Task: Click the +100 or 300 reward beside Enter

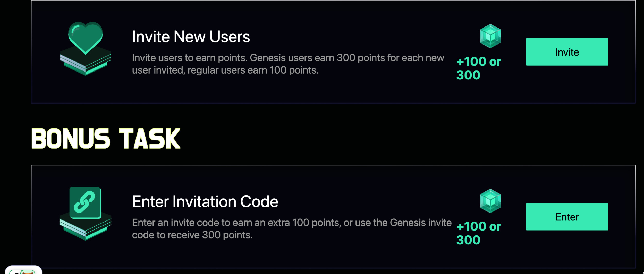Action: 478,233
